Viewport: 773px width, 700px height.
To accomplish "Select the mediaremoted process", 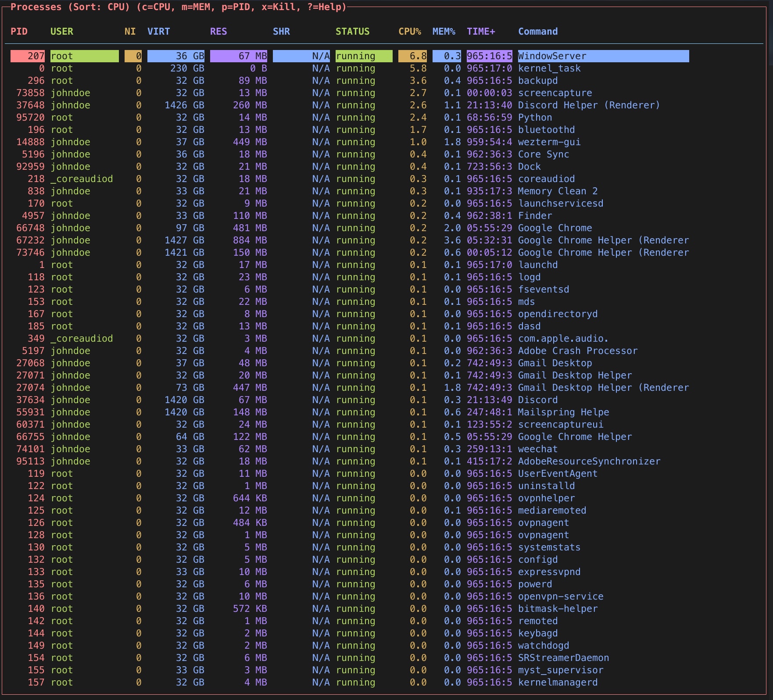I will 350,511.
